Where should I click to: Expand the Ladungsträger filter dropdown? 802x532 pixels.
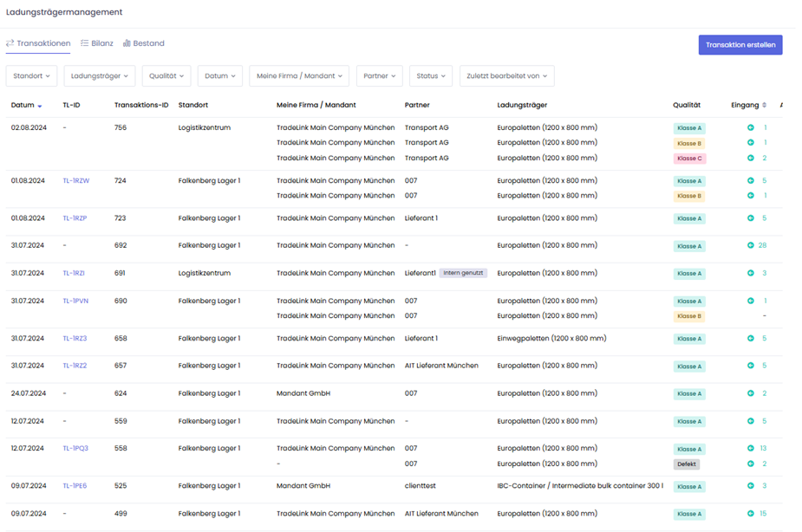point(99,76)
